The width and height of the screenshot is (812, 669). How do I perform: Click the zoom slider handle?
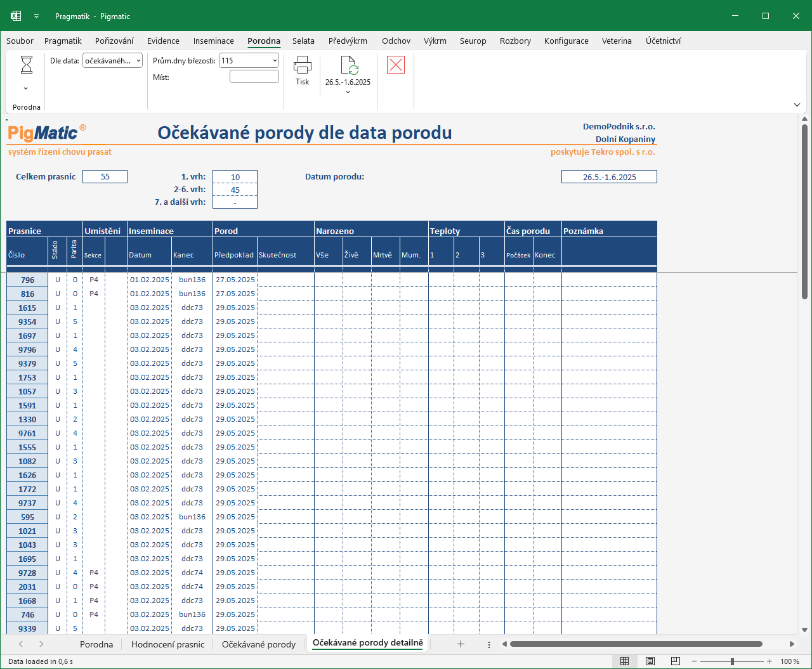[x=732, y=661]
